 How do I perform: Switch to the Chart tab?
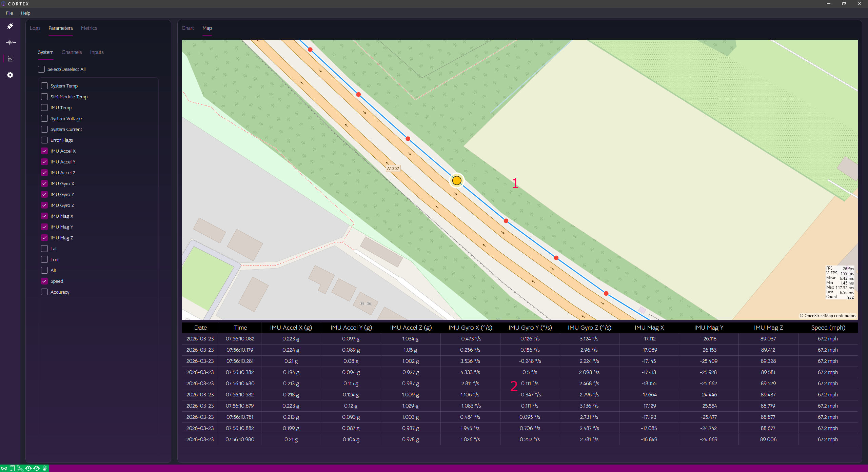click(188, 28)
